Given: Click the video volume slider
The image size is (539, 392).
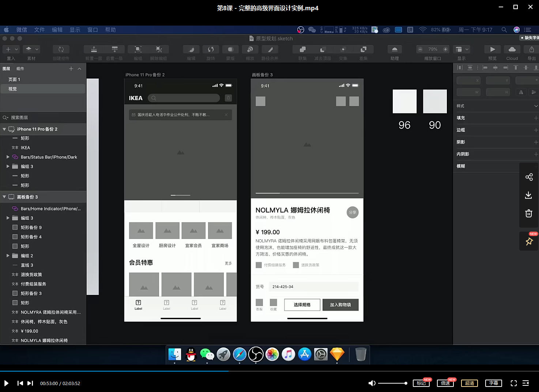Looking at the screenshot, I should point(392,383).
